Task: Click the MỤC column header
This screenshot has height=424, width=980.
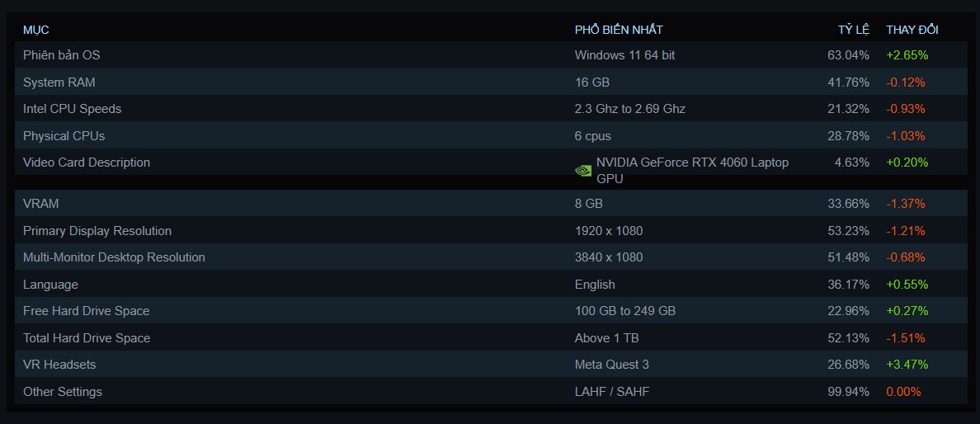Action: point(36,30)
